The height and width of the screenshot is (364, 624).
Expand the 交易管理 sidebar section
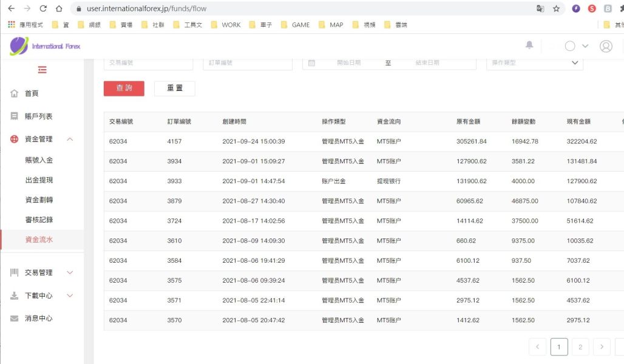point(70,272)
